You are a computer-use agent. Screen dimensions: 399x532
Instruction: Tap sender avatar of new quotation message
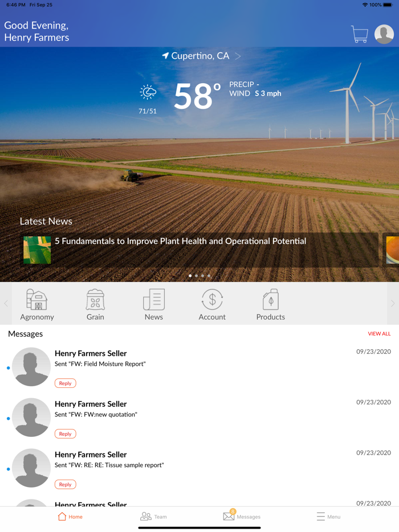(x=31, y=418)
